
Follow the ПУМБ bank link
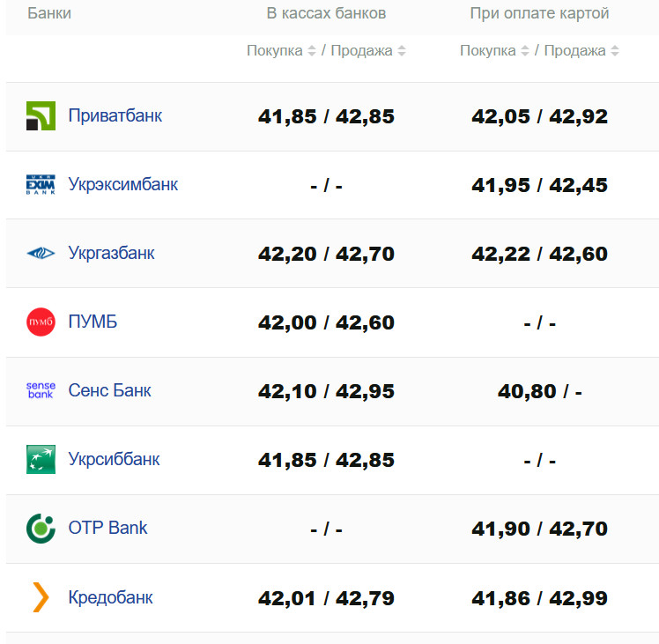(93, 322)
